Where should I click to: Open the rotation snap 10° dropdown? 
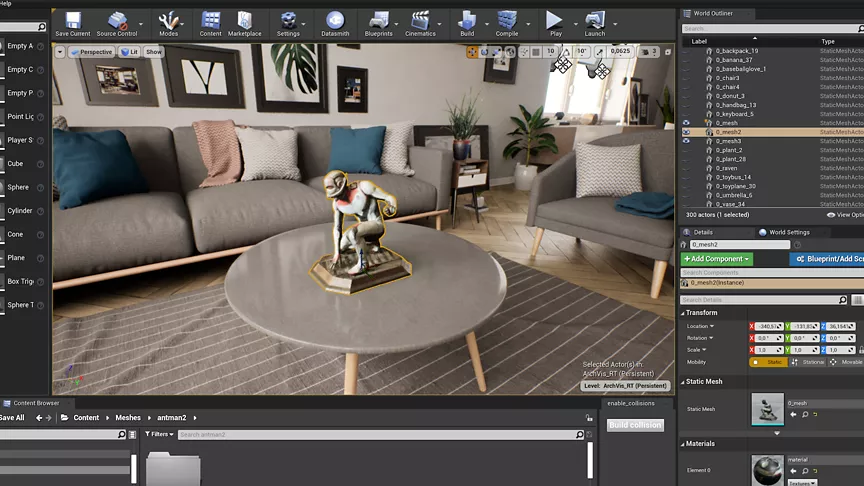pos(581,52)
